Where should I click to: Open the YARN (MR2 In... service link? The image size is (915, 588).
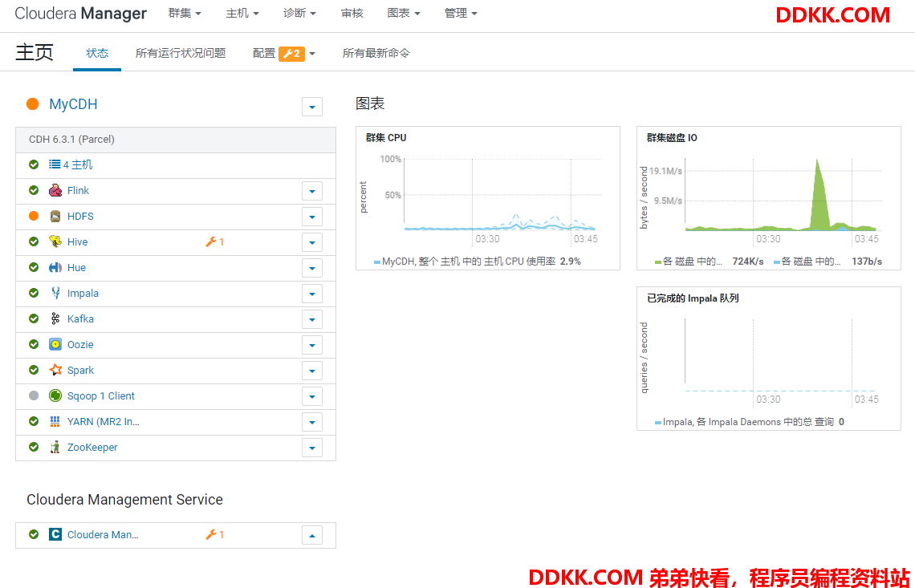pyautogui.click(x=104, y=421)
